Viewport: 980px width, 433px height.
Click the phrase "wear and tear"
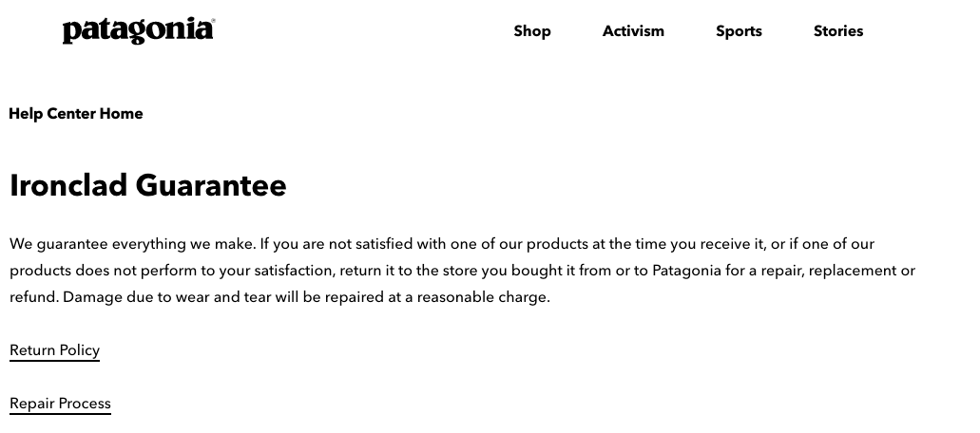pyautogui.click(x=223, y=297)
